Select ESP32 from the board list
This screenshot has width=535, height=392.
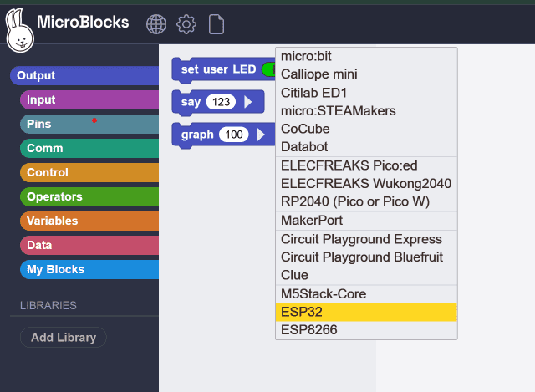(x=366, y=312)
